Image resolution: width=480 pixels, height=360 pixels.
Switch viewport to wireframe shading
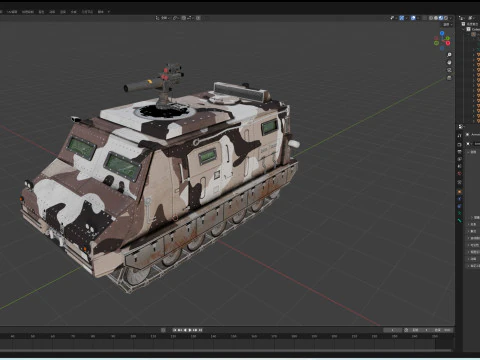pos(431,18)
